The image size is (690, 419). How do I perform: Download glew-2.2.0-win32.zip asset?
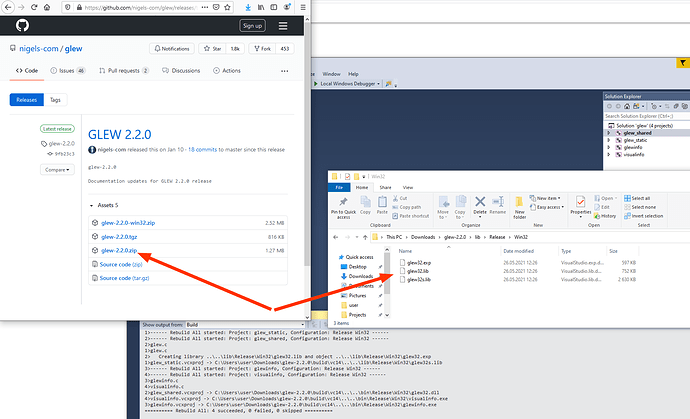point(128,223)
